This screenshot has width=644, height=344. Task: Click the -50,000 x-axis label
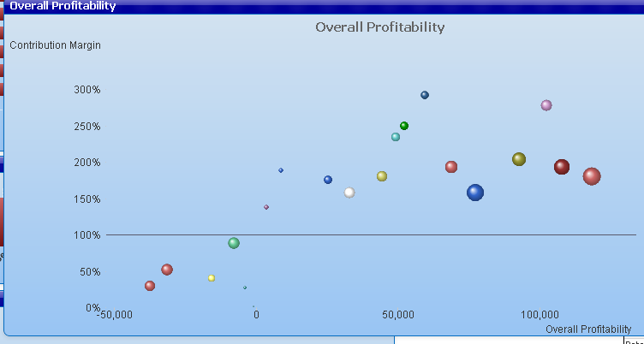tap(115, 315)
